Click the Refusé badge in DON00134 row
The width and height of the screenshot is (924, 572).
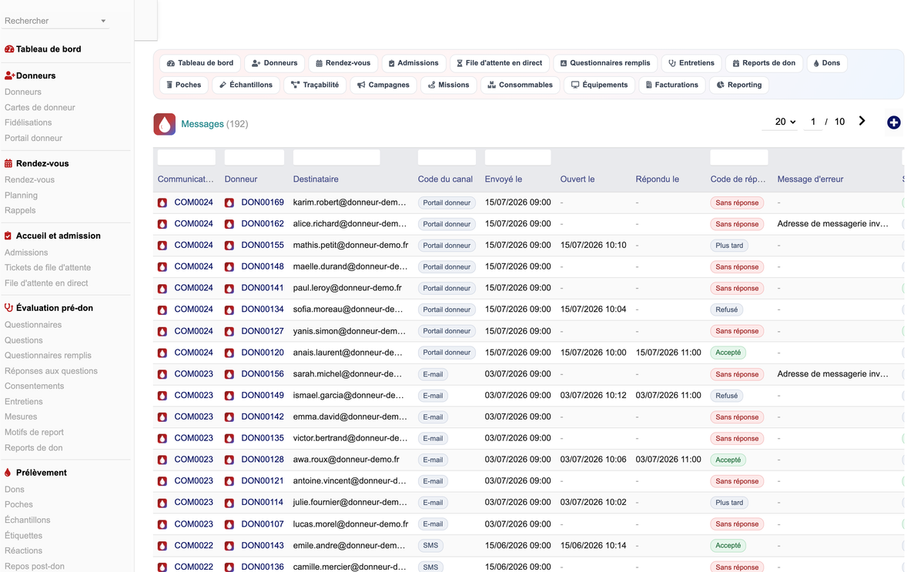[x=727, y=309]
